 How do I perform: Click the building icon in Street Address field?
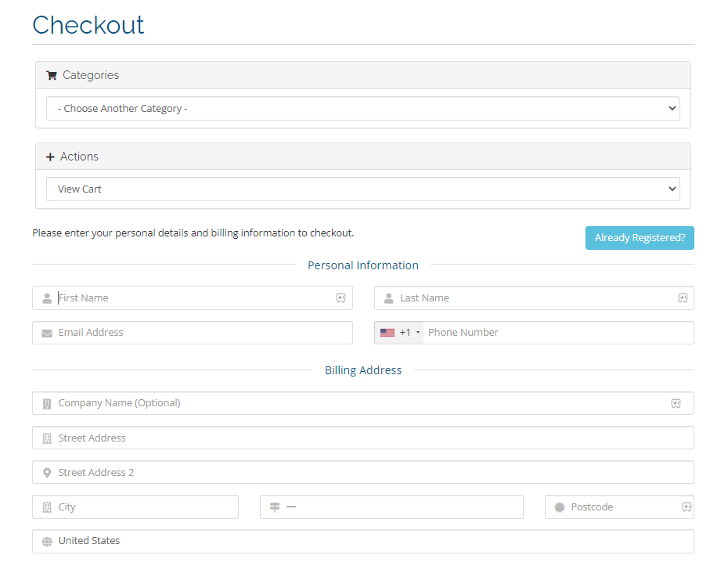(47, 438)
